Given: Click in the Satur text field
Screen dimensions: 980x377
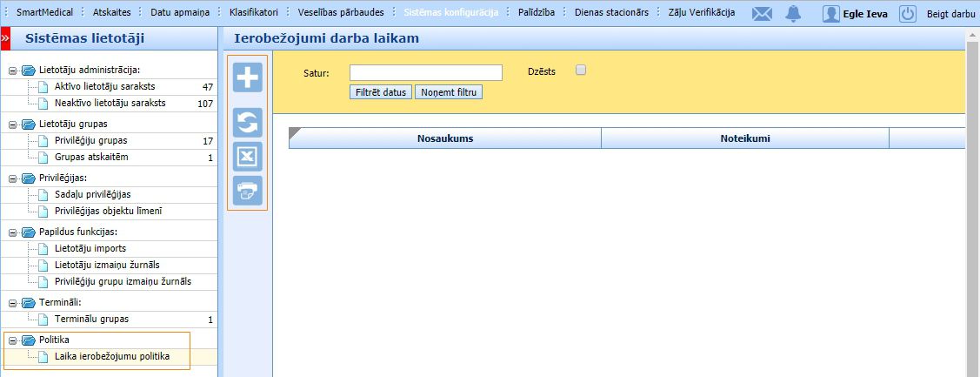Looking at the screenshot, I should pyautogui.click(x=425, y=72).
